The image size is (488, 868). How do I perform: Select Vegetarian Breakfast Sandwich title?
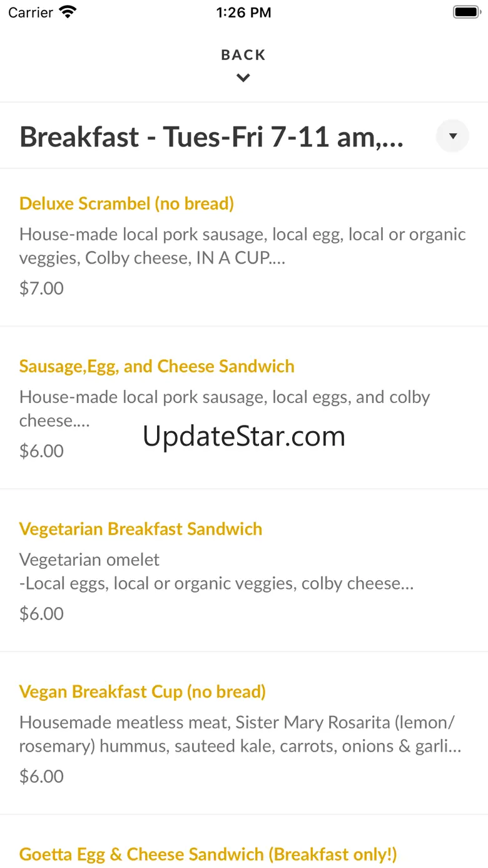(141, 529)
